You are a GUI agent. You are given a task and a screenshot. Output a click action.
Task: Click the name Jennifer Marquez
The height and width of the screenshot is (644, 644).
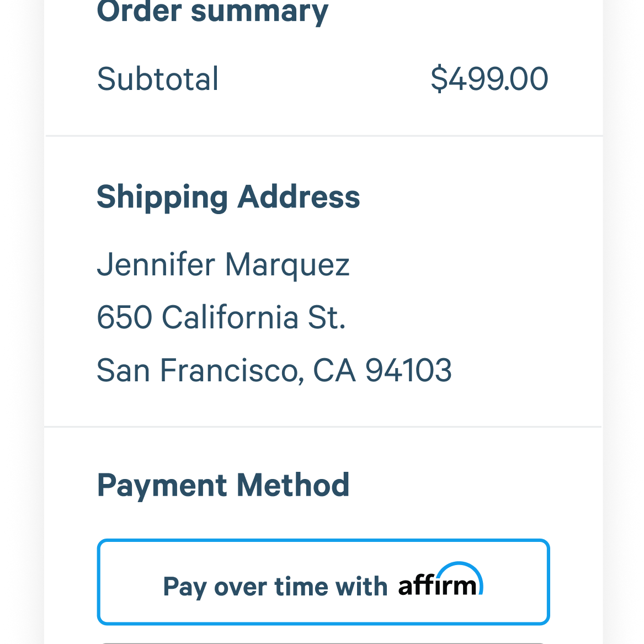click(x=223, y=265)
